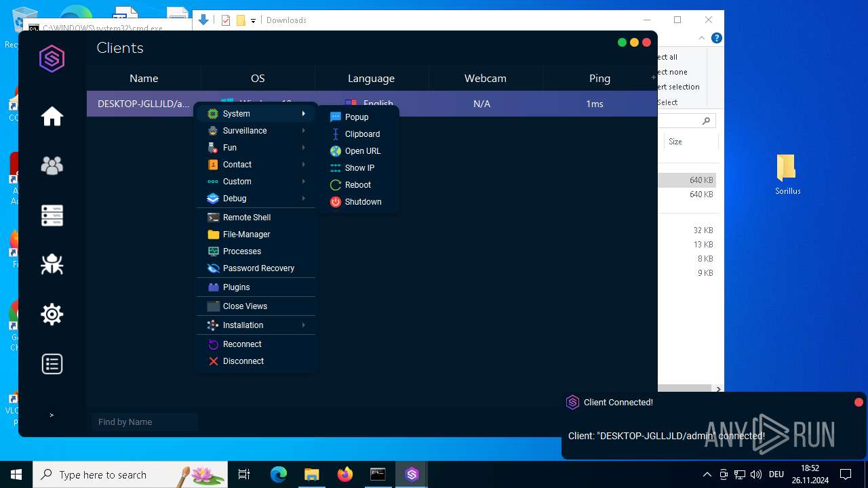Click the purple Reconnect icon
868x488 pixels.
point(213,344)
